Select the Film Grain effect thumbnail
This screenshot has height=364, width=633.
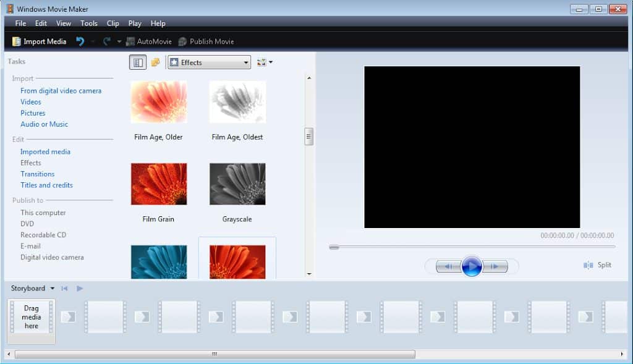click(x=159, y=184)
